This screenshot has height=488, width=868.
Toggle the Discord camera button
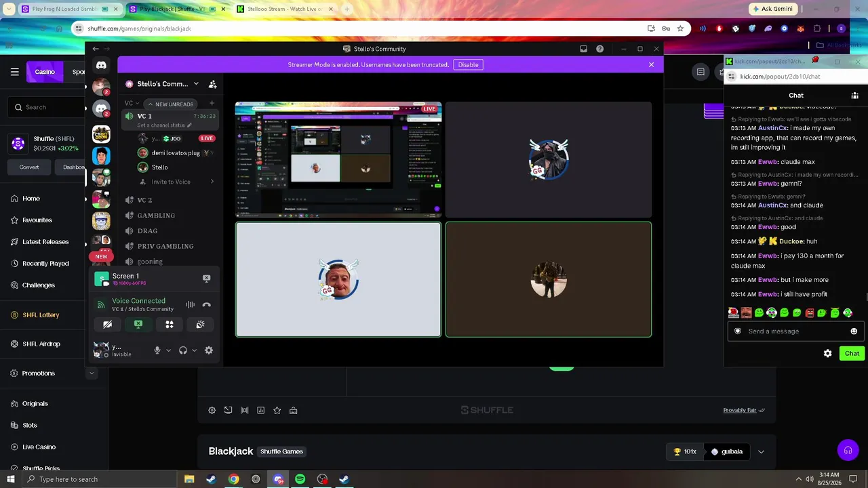(107, 325)
